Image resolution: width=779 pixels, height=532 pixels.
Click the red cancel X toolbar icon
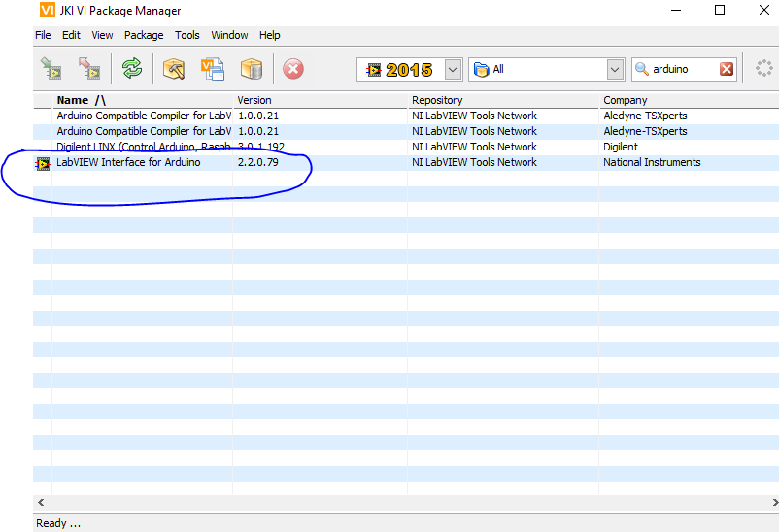293,69
